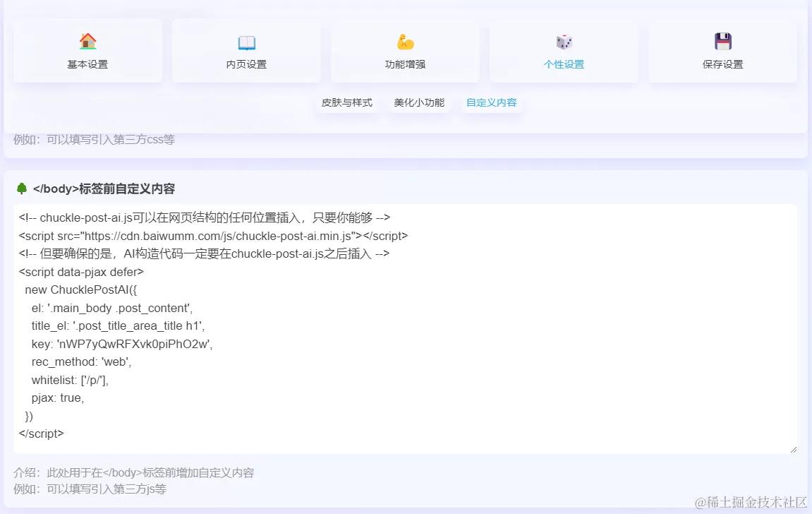The height and width of the screenshot is (514, 812).
Task: Click the tree icon next to </body> section header
Action: pos(20,189)
